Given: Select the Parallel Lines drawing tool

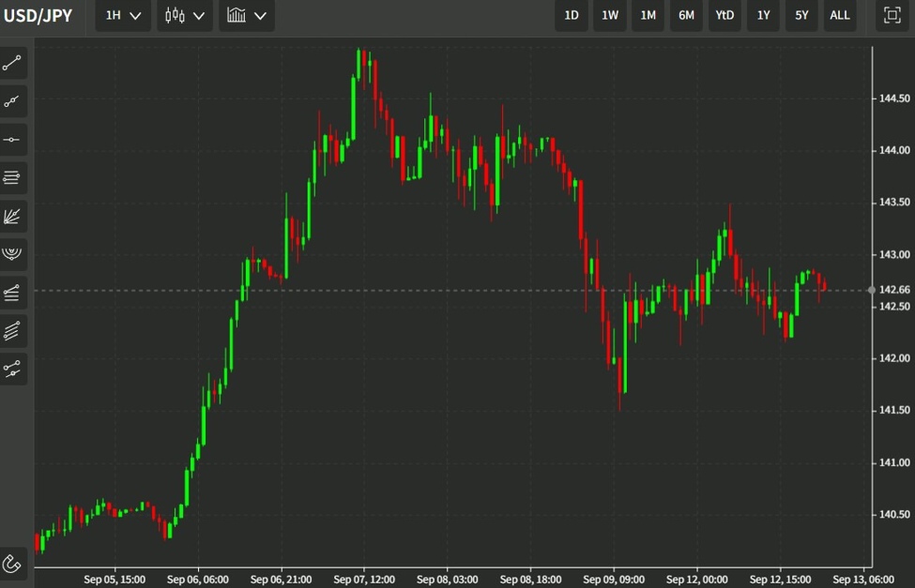Looking at the screenshot, I should click(x=13, y=329).
